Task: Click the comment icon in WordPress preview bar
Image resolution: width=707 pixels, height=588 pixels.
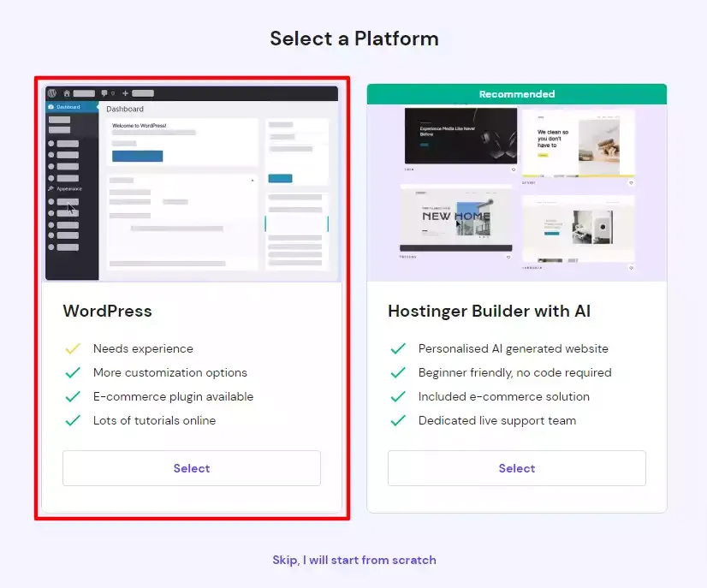Action: [x=104, y=93]
